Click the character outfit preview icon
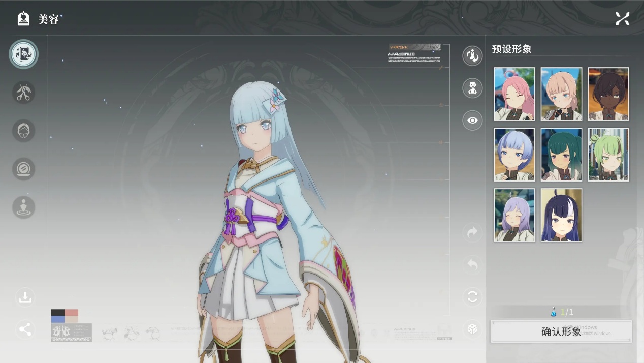Viewport: 644px width, 363px height. [x=472, y=88]
